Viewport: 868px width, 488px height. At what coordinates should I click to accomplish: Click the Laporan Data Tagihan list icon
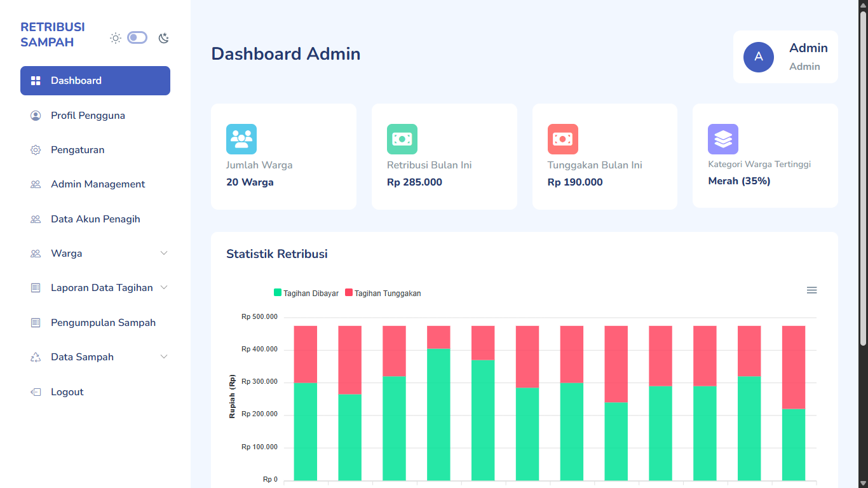36,288
